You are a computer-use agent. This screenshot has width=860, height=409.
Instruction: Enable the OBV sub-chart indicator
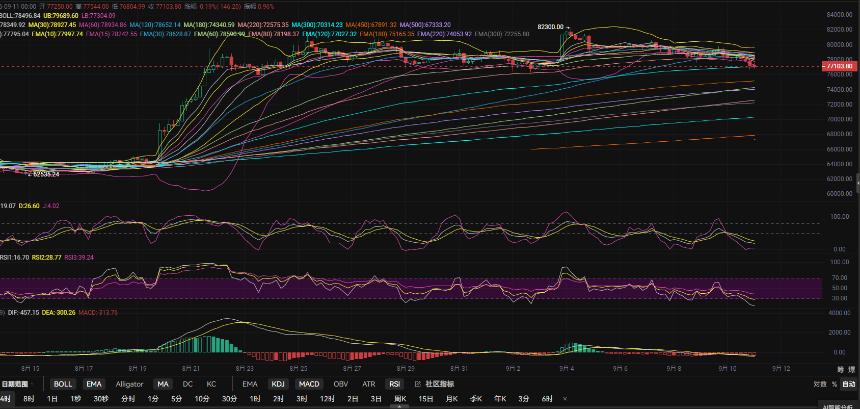[341, 384]
